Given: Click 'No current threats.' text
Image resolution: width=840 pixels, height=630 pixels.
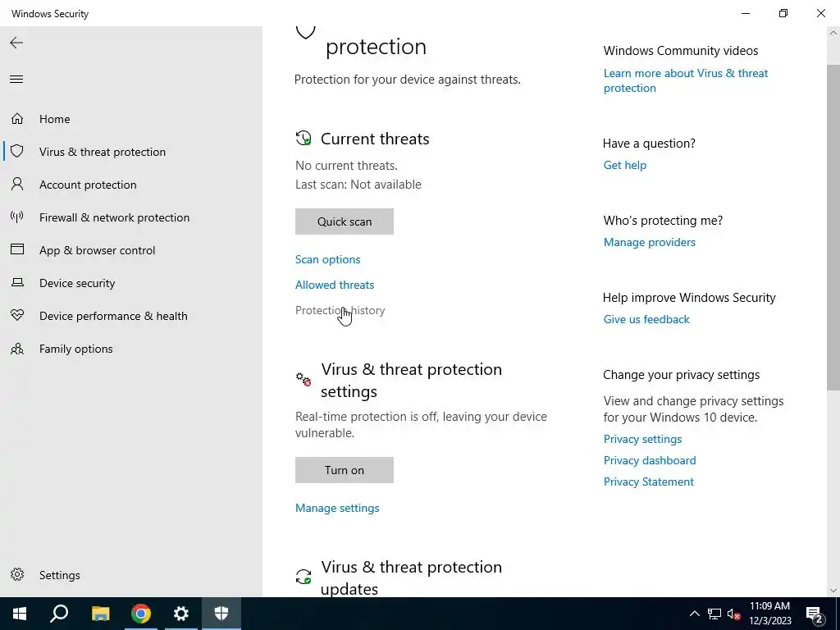Looking at the screenshot, I should [x=347, y=166].
